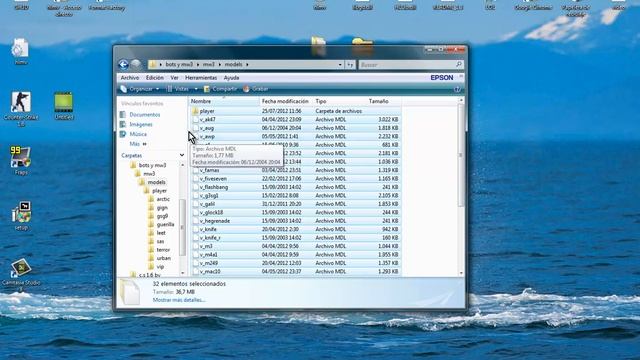Select the vip folder in the tree
The image size is (640, 360).
point(160,267)
